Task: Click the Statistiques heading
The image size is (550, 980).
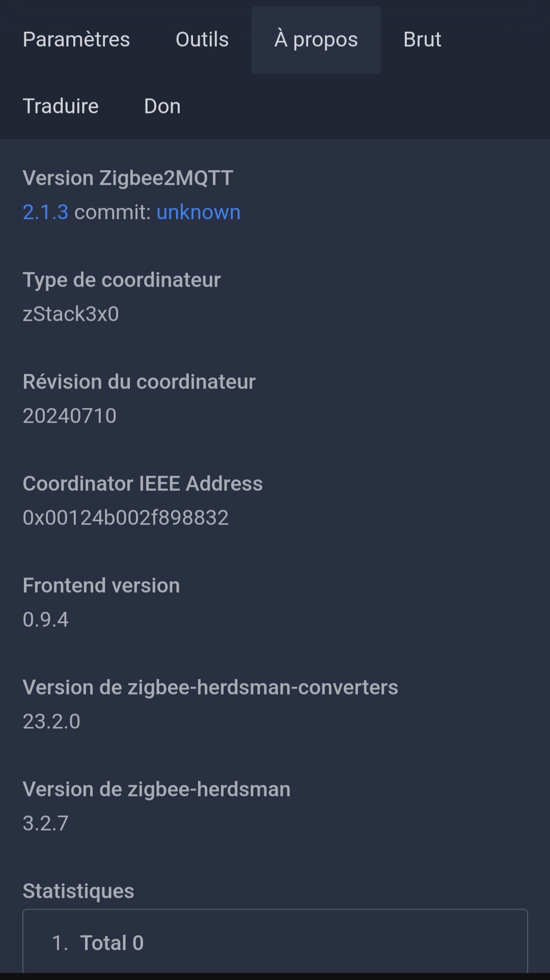Action: pos(78,891)
